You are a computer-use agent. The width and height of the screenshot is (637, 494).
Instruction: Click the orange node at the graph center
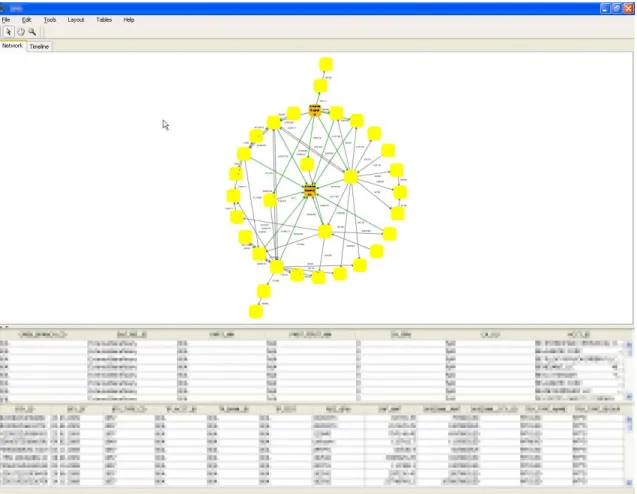coord(310,191)
